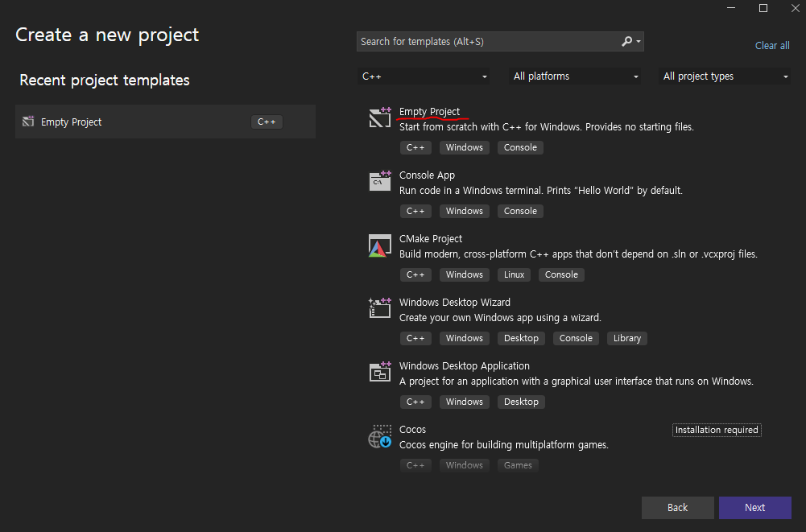Select the Cocos template title
Viewport: 806px width, 532px height.
412,429
